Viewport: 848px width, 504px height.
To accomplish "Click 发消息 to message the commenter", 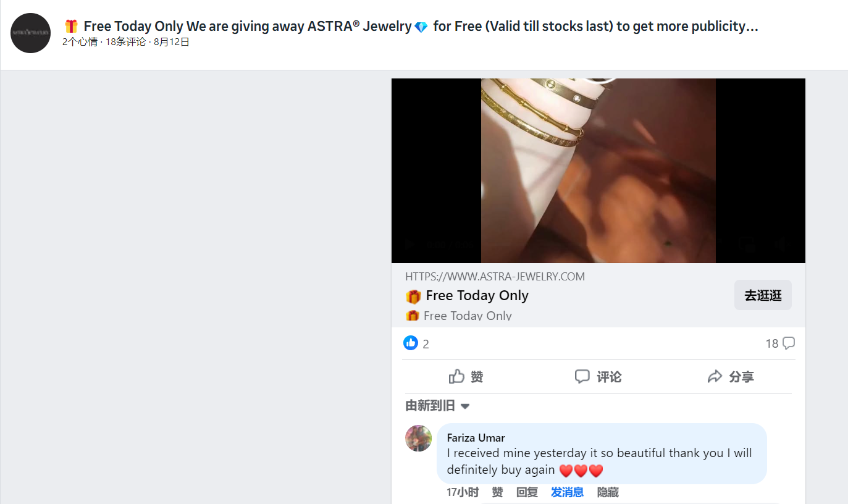I will click(567, 492).
